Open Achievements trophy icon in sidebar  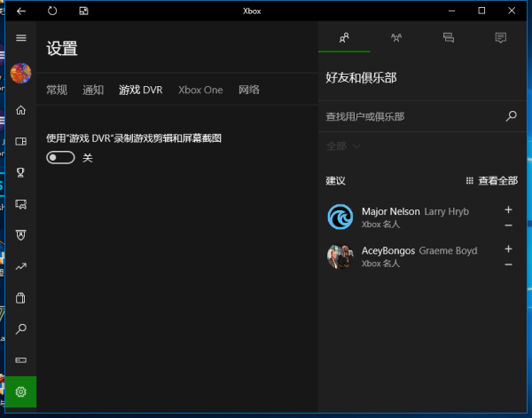tap(21, 172)
